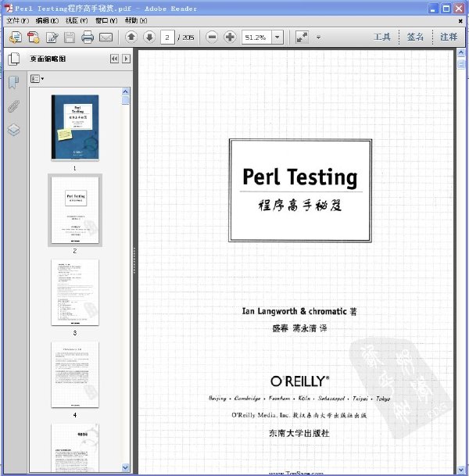
Task: Open the 工具 tools pane
Action: coord(382,37)
